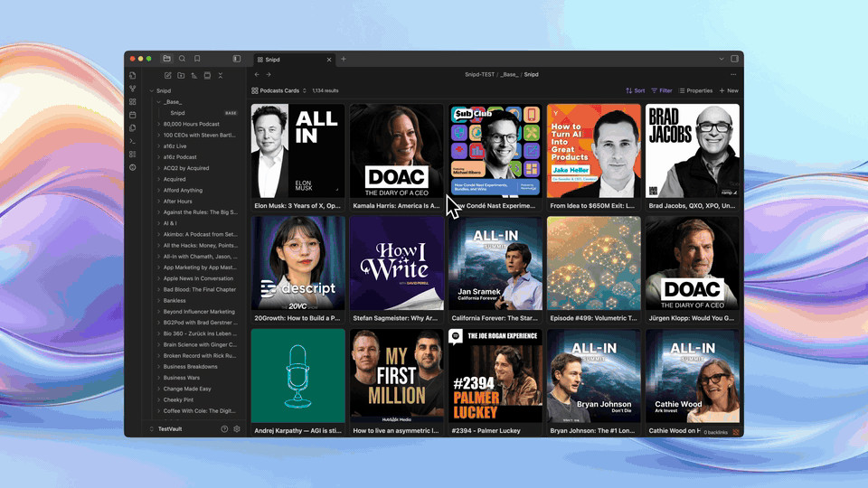Open command palette terminal icon in ribbon
This screenshot has width=868, height=488.
(x=133, y=141)
